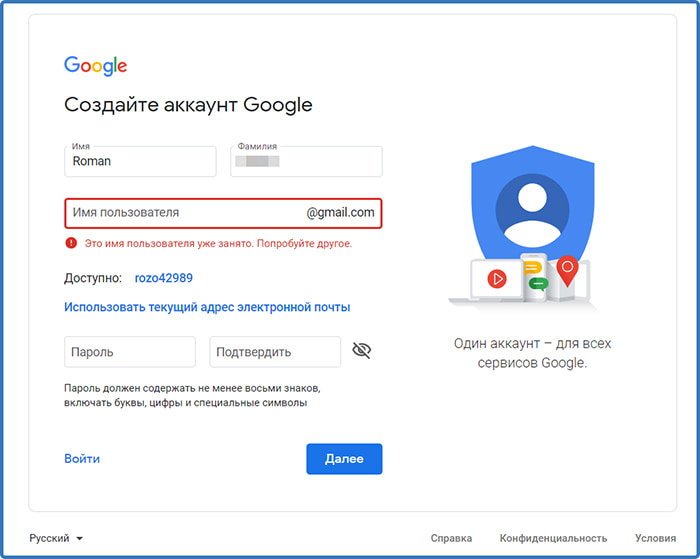Viewport: 700px width, 559px height.
Task: Toggle password visibility eye icon
Action: pos(362,350)
